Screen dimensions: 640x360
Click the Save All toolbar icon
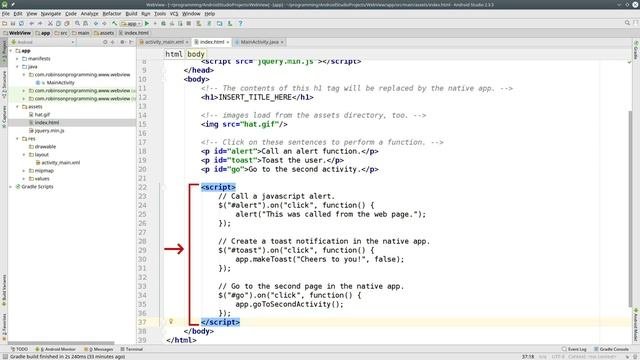pos(13,24)
